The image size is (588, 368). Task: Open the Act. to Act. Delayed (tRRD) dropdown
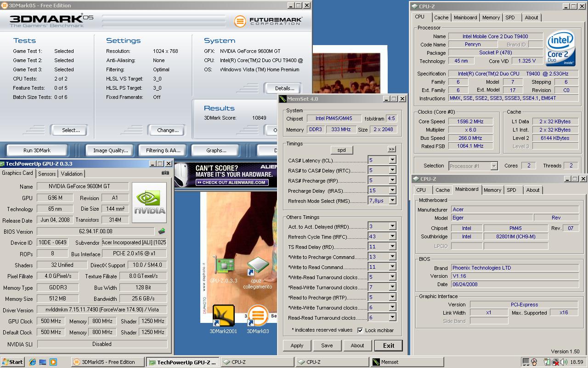(392, 226)
